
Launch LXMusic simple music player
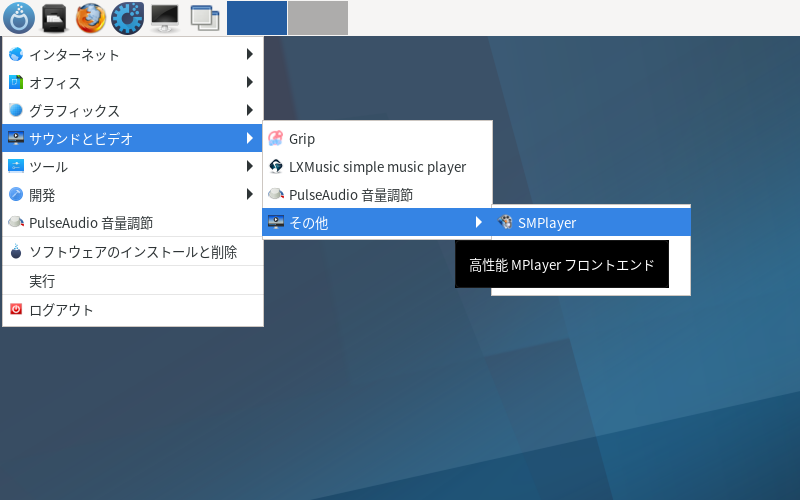pos(377,166)
